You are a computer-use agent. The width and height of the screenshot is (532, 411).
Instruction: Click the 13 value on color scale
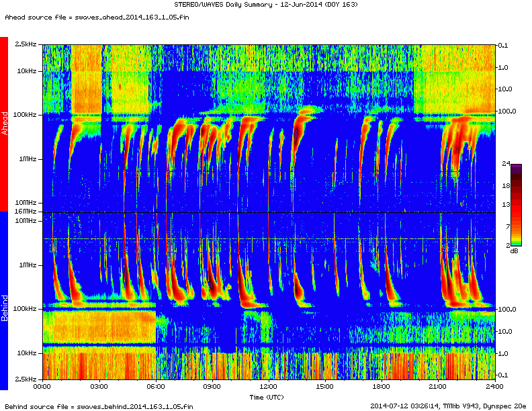[x=506, y=204]
